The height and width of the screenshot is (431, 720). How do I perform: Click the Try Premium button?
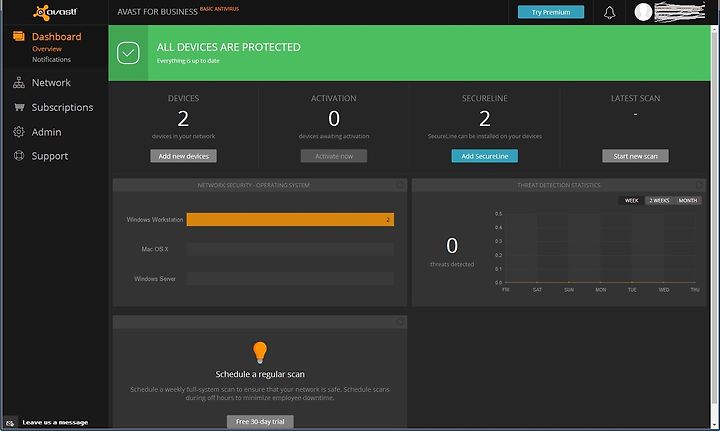(551, 12)
